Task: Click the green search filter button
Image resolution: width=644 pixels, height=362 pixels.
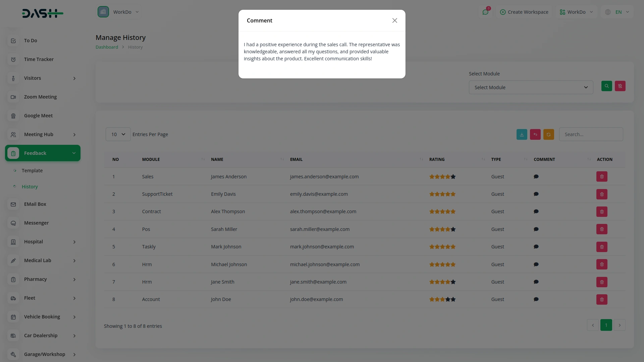Action: click(606, 86)
